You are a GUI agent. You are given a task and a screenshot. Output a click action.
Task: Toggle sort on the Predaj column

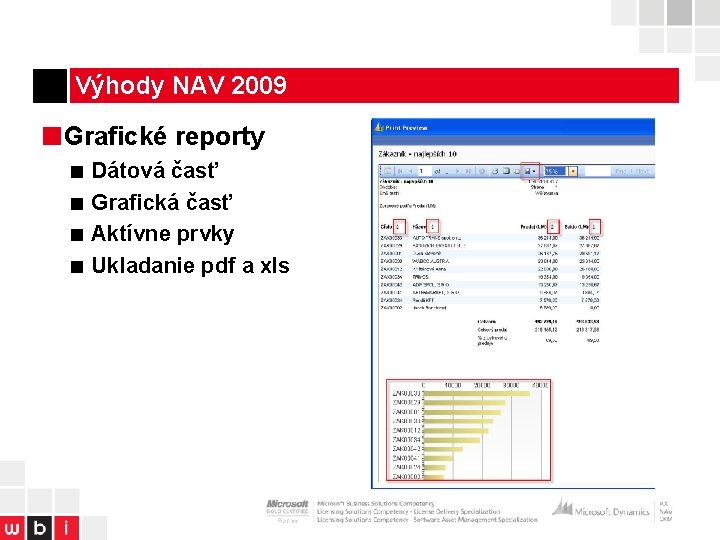[553, 226]
